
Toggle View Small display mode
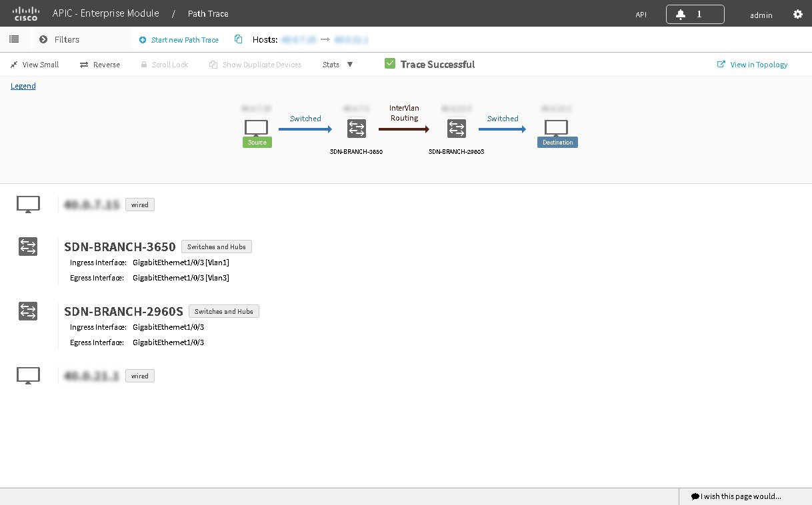(35, 64)
